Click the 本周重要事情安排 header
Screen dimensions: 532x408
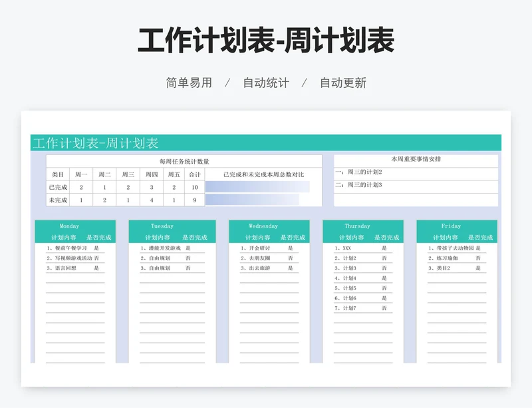click(x=416, y=159)
